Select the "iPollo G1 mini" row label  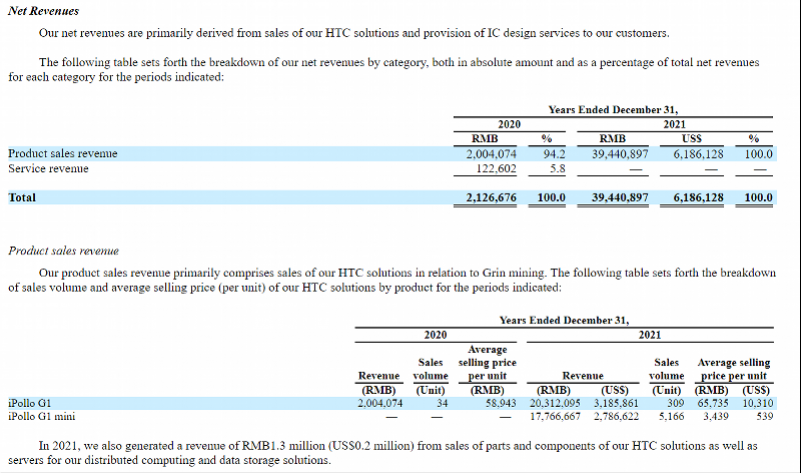[x=41, y=416]
